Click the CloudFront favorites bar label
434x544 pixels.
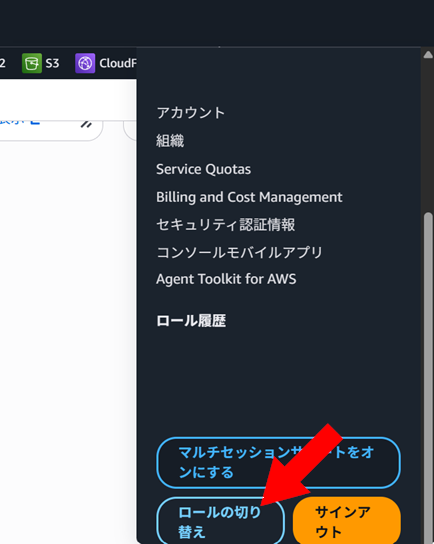point(118,63)
